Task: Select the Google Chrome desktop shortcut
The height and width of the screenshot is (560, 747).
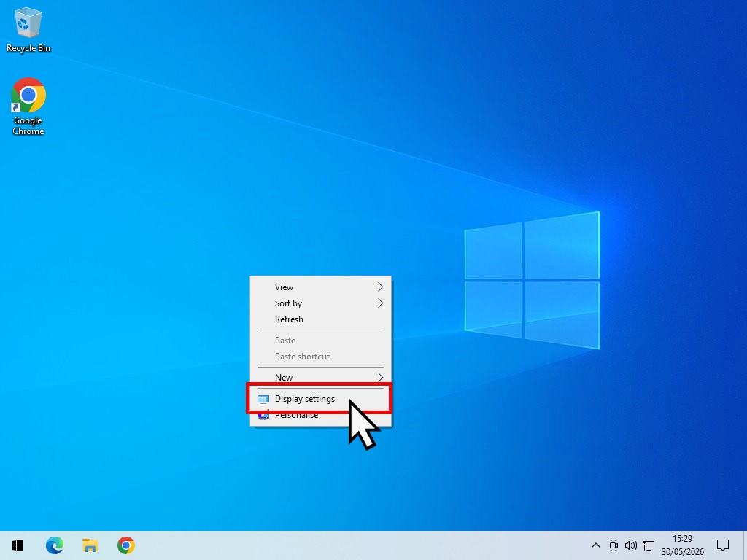Action: tap(28, 106)
